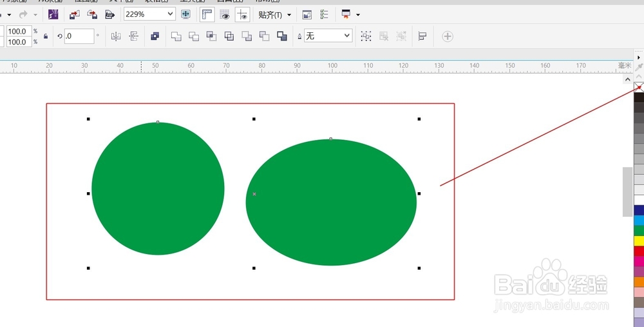
Task: Select the no-color swatch
Action: click(x=639, y=87)
